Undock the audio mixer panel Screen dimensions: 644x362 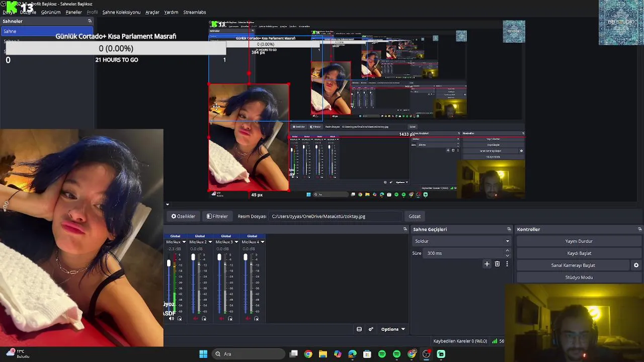(x=405, y=229)
